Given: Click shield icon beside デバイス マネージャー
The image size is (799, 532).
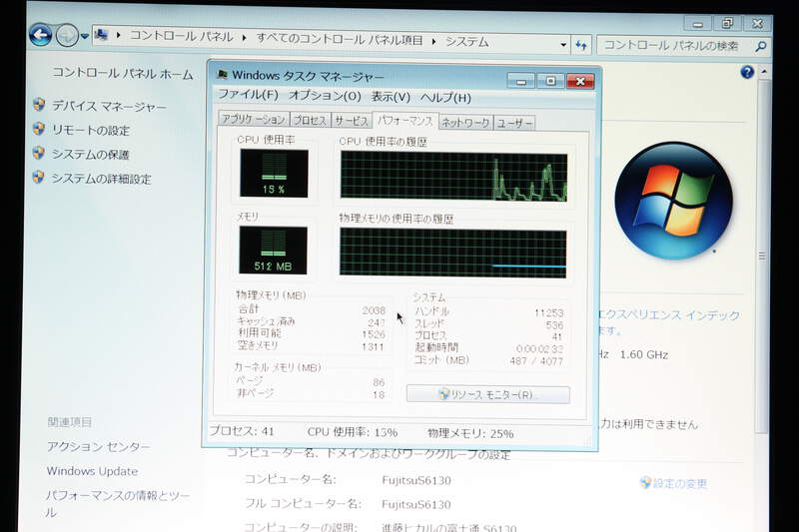Looking at the screenshot, I should tap(39, 105).
